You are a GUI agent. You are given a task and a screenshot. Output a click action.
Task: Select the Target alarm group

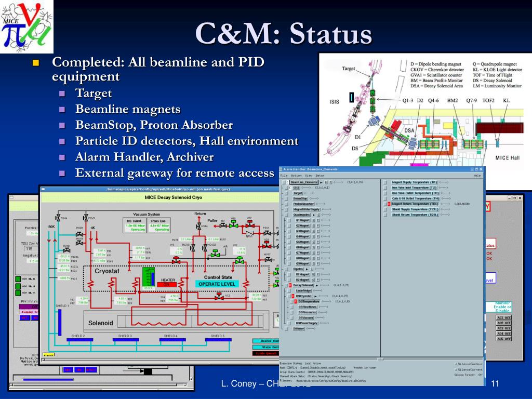pos(298,193)
